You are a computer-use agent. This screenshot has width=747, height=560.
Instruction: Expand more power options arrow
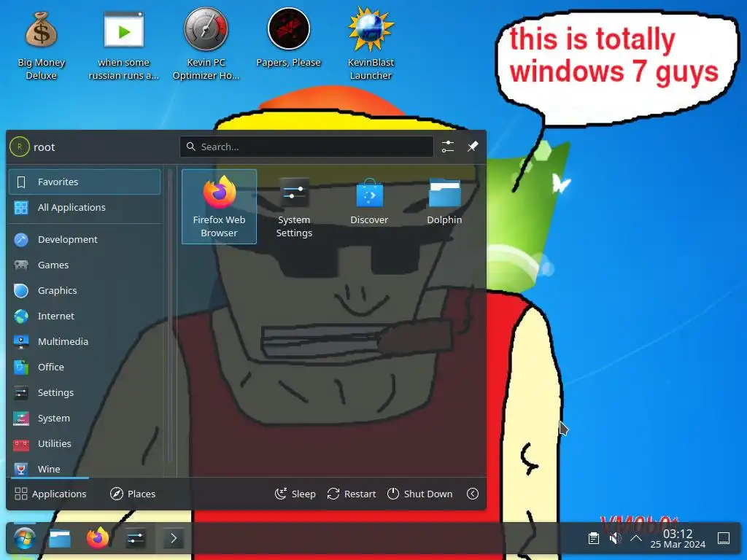[473, 494]
